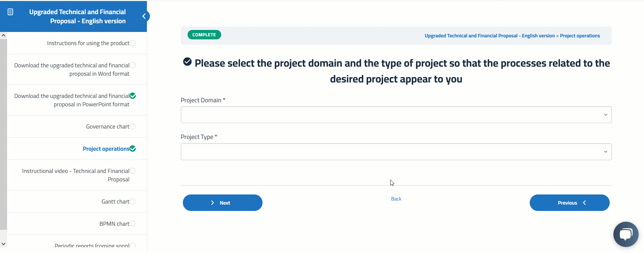Click the checkmark icon beside the heading
644x253 pixels.
click(x=187, y=62)
